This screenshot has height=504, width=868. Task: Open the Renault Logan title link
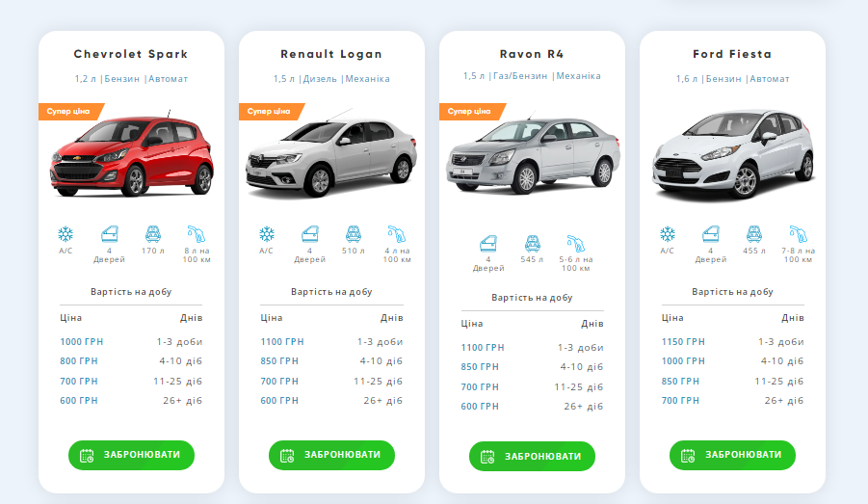[331, 54]
